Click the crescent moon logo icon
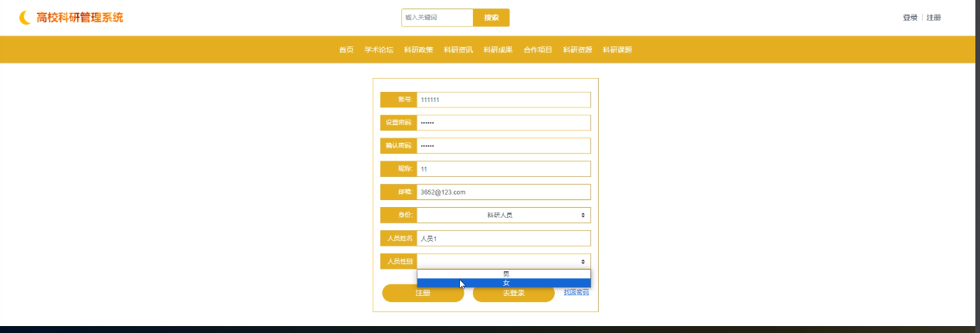This screenshot has width=980, height=333. pos(25,17)
